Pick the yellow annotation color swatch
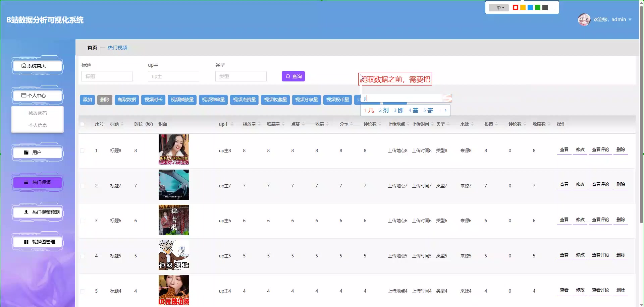The width and height of the screenshot is (644, 307). [x=523, y=7]
